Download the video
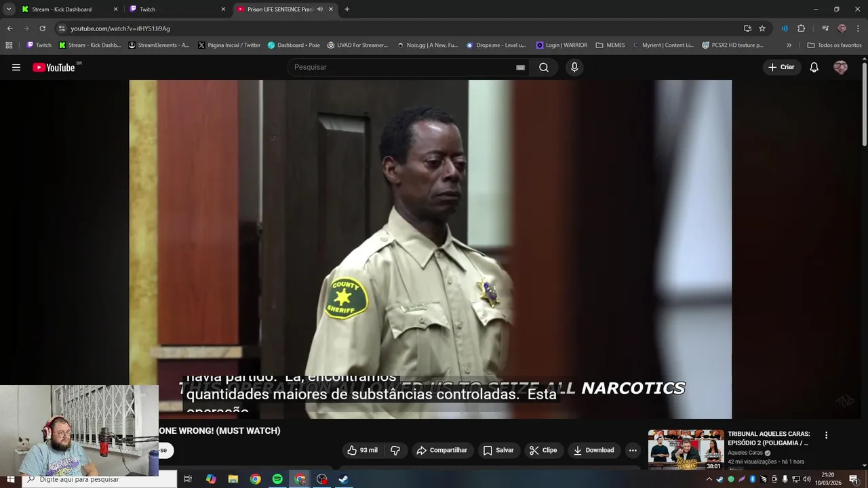This screenshot has height=488, width=868. tap(593, 450)
